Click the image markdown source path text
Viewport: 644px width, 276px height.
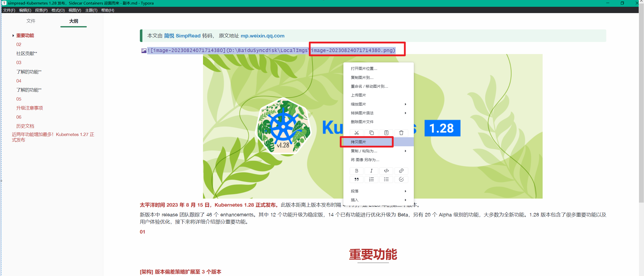pyautogui.click(x=271, y=51)
